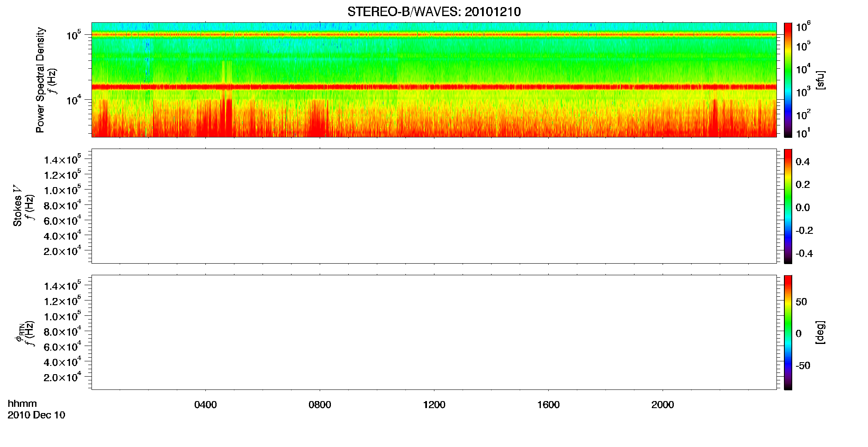Click the deg angle colorbar
The height and width of the screenshot is (447, 868).
[x=788, y=332]
